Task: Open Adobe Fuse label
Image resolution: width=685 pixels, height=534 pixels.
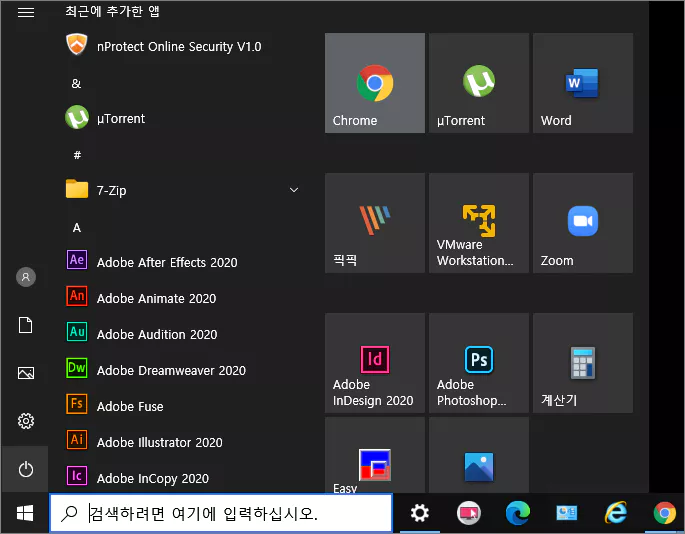Action: coord(130,406)
